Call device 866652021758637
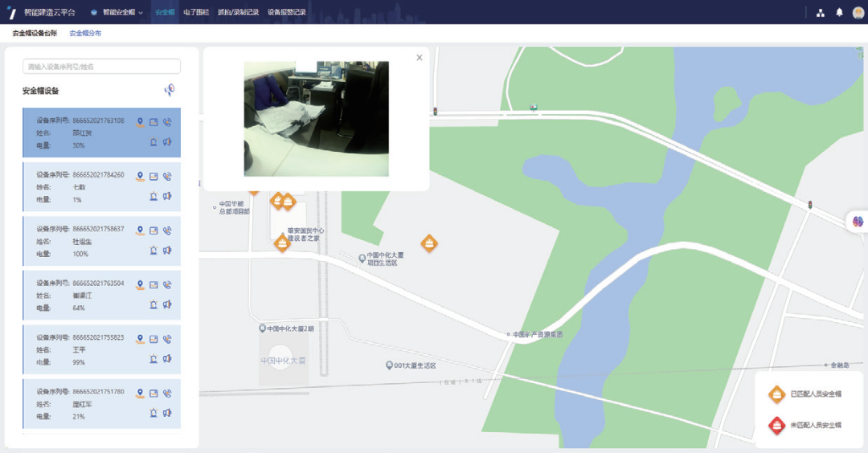The image size is (868, 453). coord(167,231)
